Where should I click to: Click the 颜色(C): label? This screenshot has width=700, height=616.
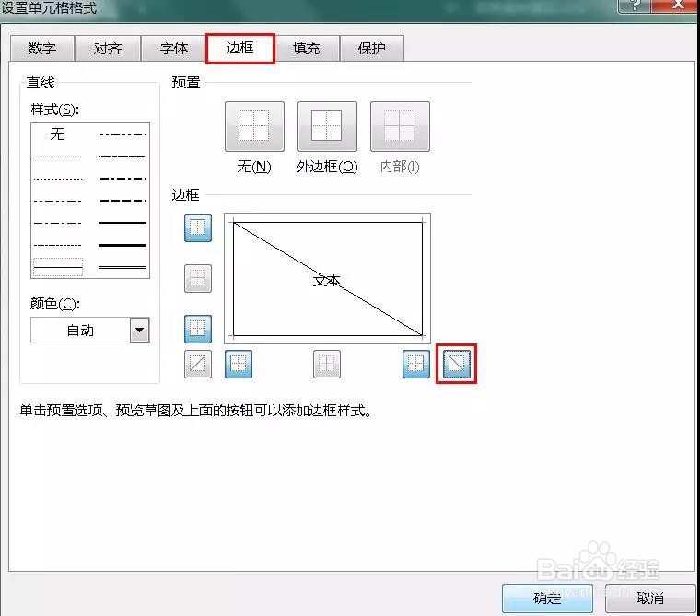[x=55, y=304]
